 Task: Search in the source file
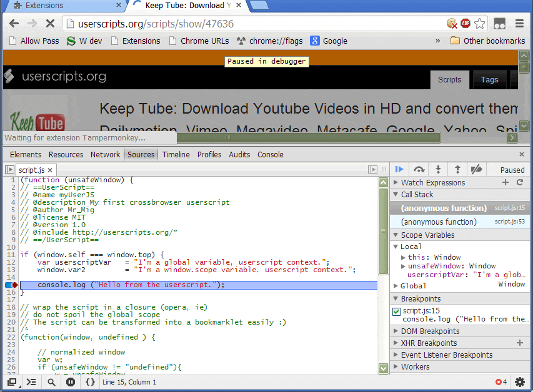51,382
